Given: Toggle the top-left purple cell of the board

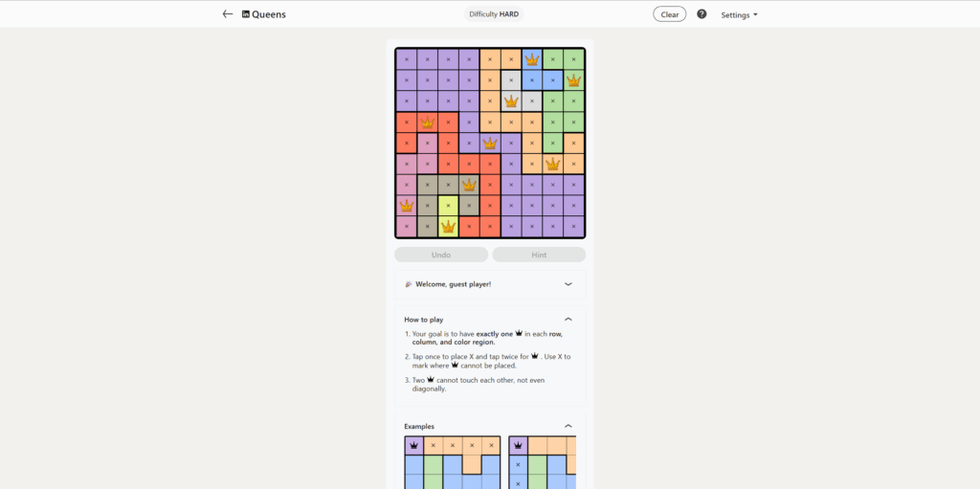Looking at the screenshot, I should point(406,59).
